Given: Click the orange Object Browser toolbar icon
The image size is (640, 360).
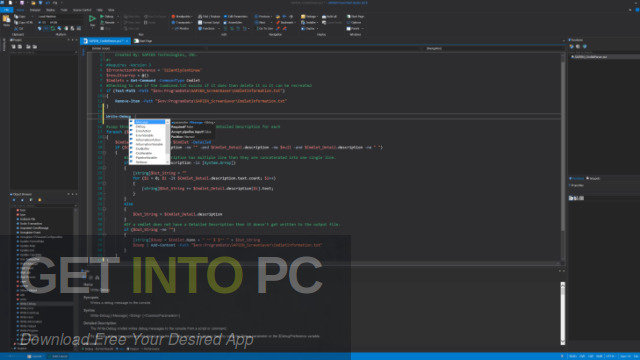Looking at the screenshot, I should pos(40,200).
